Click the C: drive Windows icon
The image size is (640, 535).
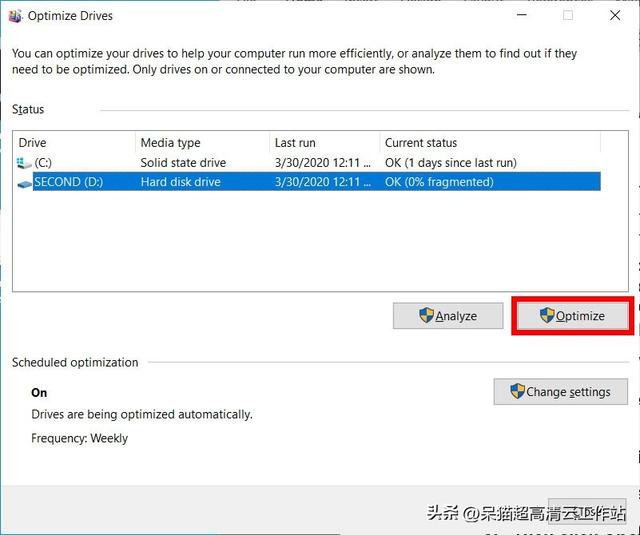coord(24,163)
